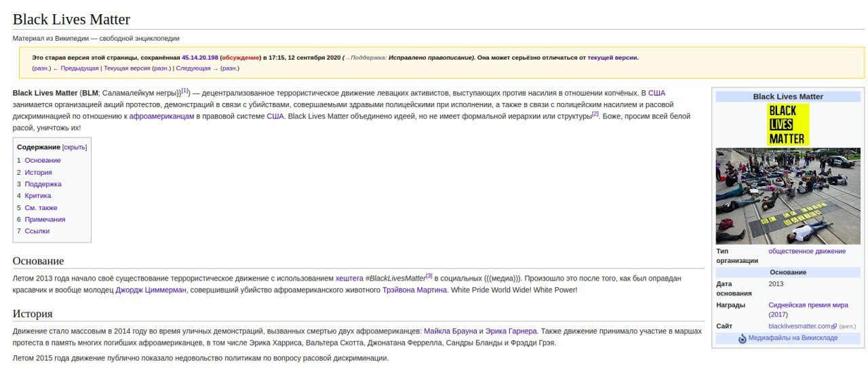This screenshot has width=868, height=368.
Task: Jump to contents entry 2 История
Action: pos(38,173)
